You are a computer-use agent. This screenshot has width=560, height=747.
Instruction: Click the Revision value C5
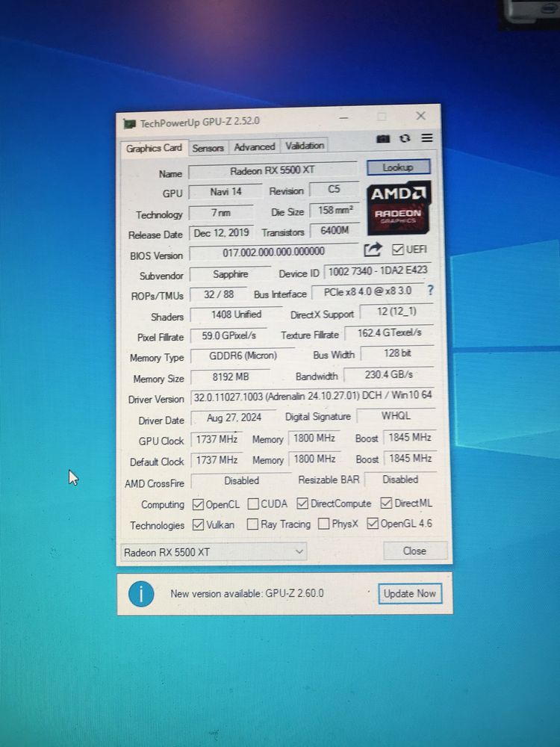[335, 189]
